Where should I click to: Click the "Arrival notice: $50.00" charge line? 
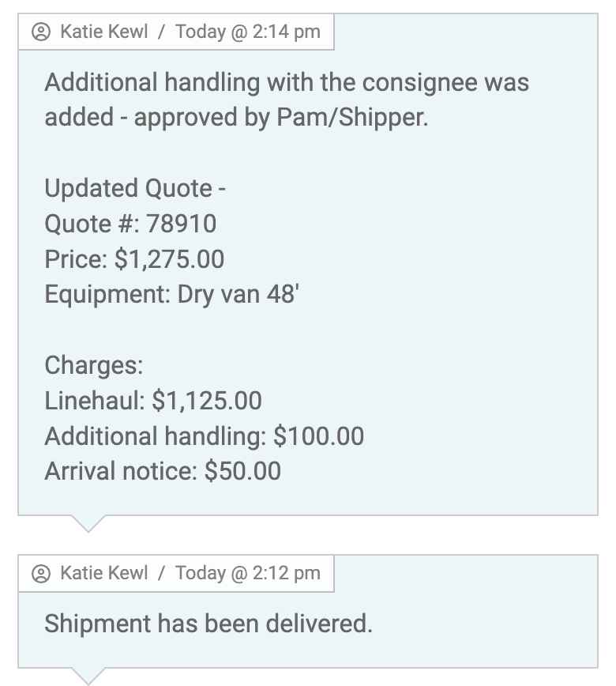[163, 471]
